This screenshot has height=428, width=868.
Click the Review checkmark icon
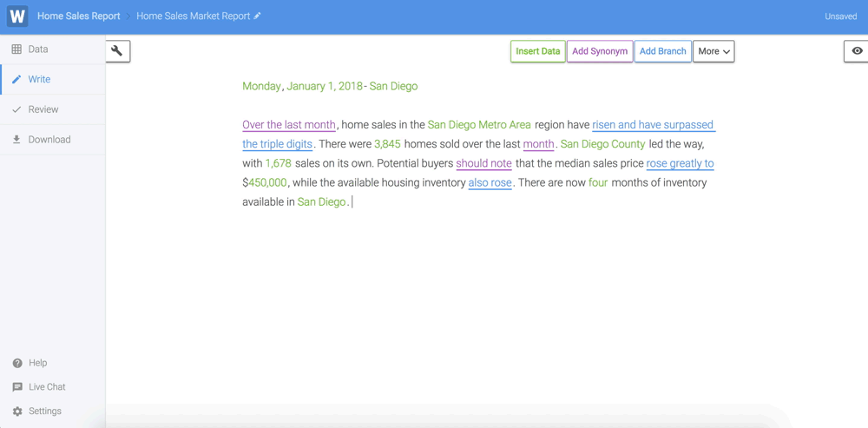tap(16, 109)
